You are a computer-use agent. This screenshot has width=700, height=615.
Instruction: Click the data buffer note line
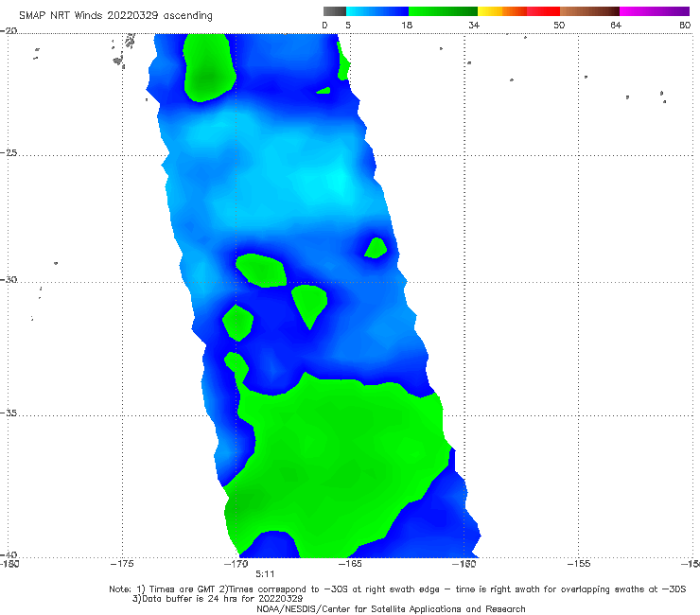coord(218,599)
